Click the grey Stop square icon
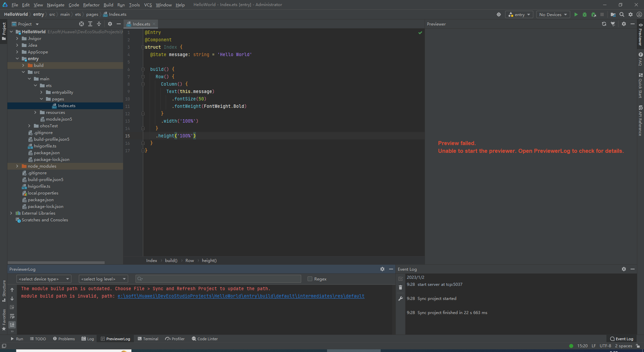Image resolution: width=644 pixels, height=352 pixels. [x=602, y=14]
